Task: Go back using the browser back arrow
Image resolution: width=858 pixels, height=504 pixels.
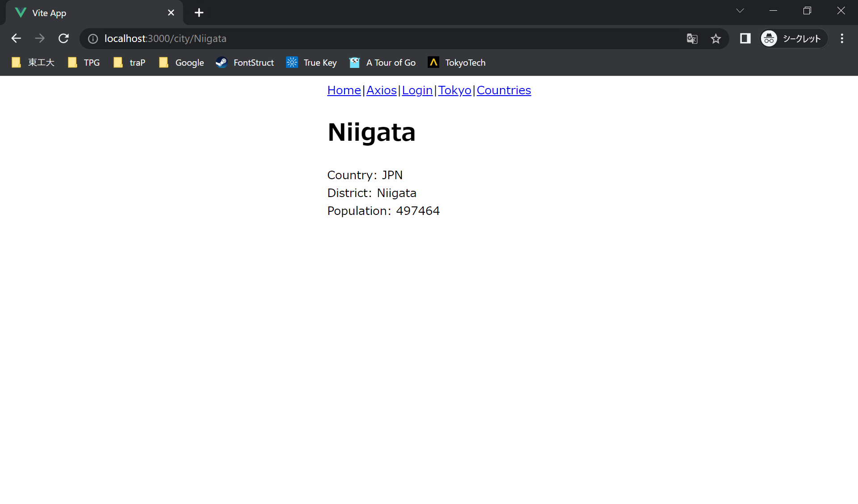Action: [16, 38]
